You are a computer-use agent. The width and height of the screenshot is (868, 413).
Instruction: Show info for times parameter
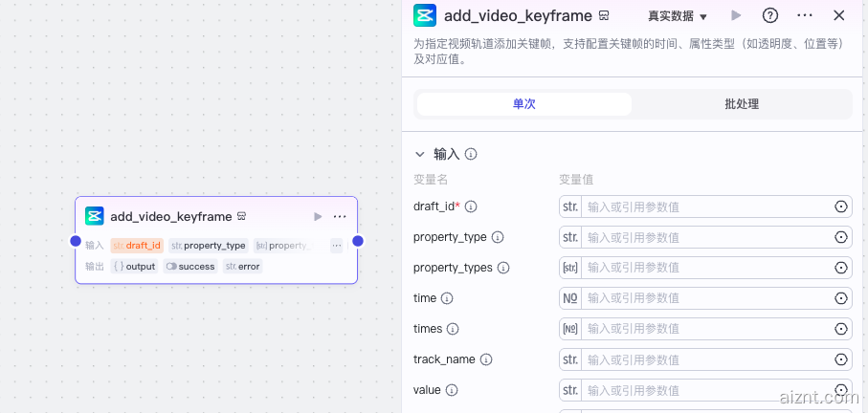tap(453, 329)
